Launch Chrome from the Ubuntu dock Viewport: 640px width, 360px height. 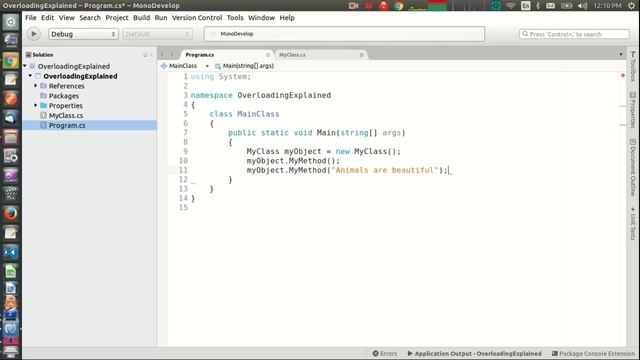point(11,61)
